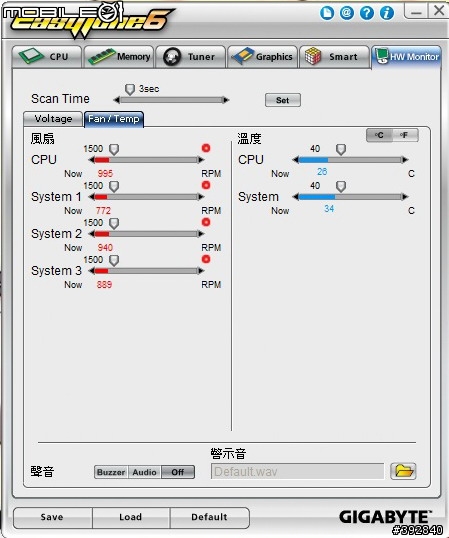Open help via question mark icon
This screenshot has width=449, height=538.
click(367, 13)
